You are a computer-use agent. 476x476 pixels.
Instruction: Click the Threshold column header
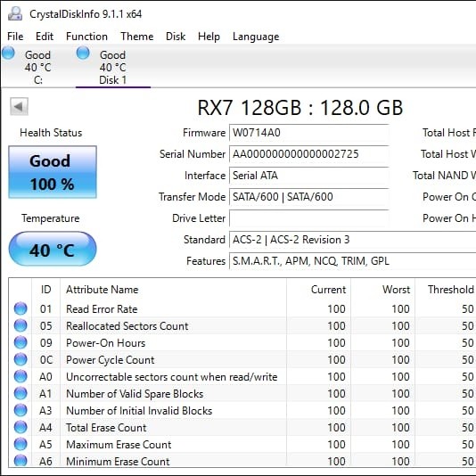pyautogui.click(x=446, y=290)
